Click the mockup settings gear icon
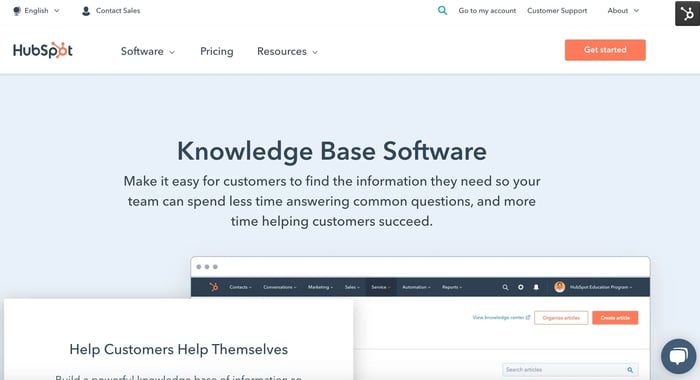This screenshot has height=380, width=700. 521,287
